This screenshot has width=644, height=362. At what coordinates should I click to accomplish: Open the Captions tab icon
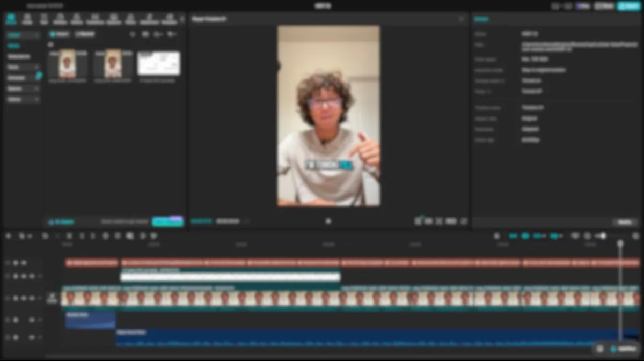point(113,19)
